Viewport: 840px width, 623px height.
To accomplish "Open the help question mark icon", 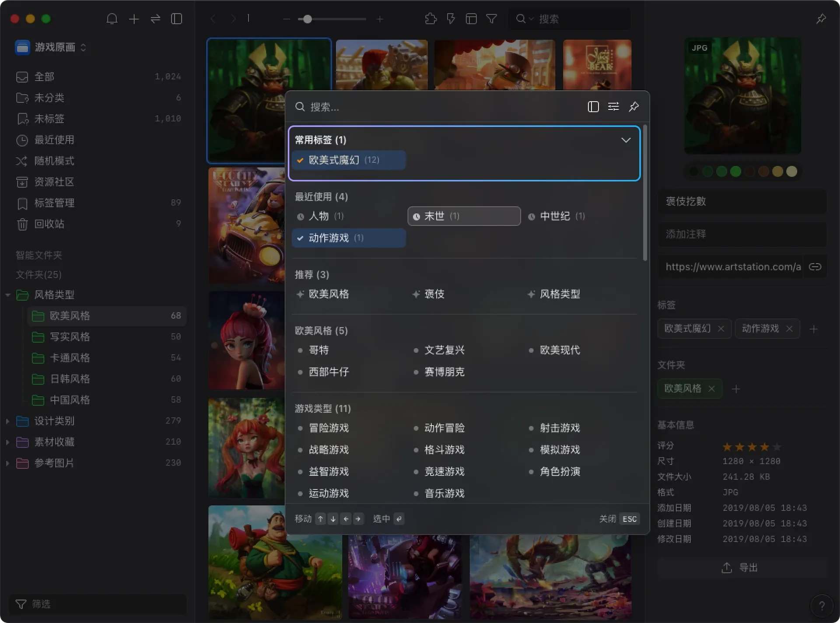I will 822,605.
